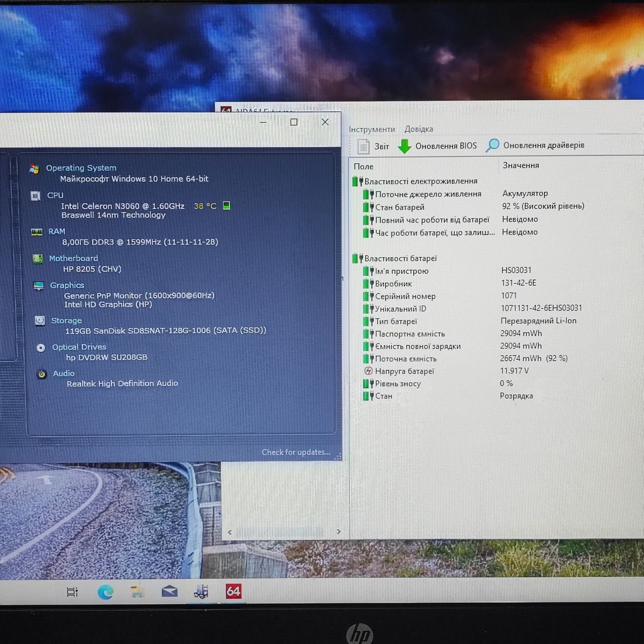Click the CPU chip icon in Speccy
This screenshot has height=644, width=644.
coord(36,196)
